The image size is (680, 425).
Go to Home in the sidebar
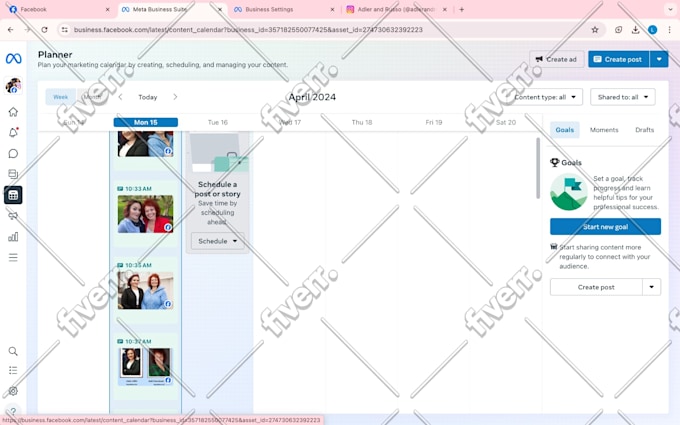13,112
